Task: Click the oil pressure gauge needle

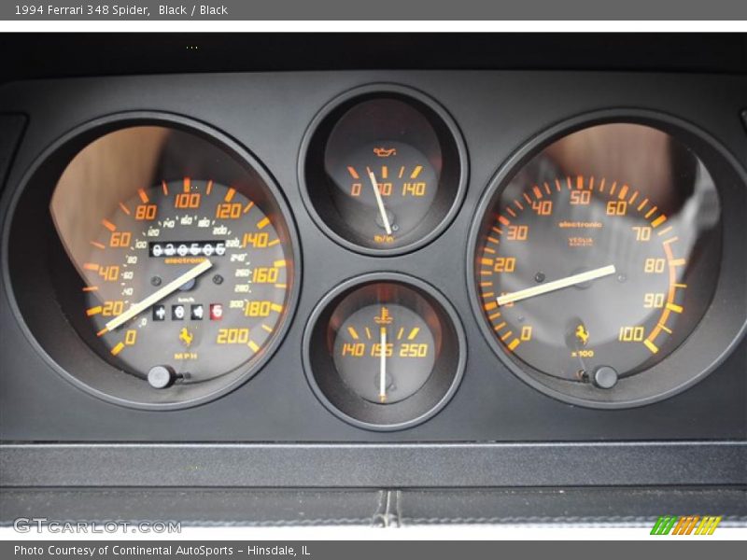Action: pyautogui.click(x=379, y=203)
